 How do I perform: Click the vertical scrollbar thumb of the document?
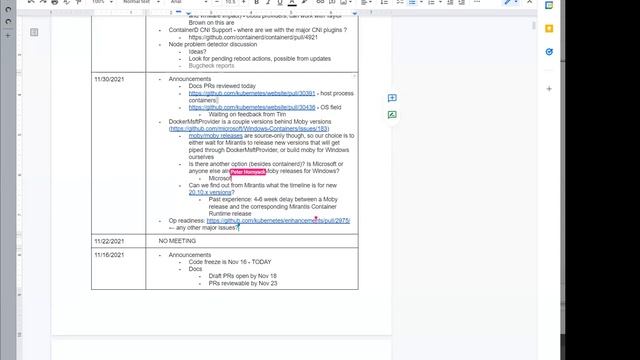pos(533,26)
